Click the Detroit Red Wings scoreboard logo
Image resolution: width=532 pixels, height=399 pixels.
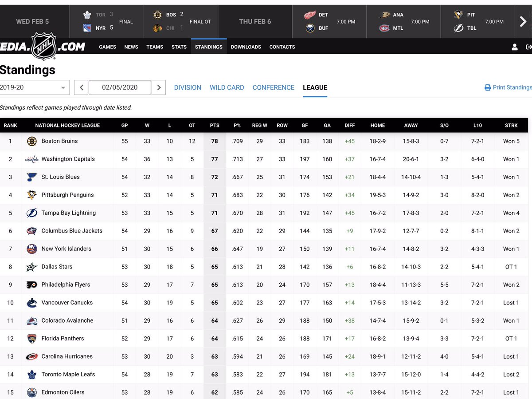click(310, 15)
